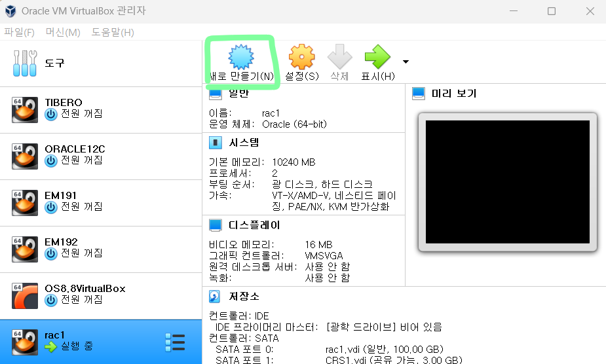Click the Preview (미리 보기) monitor icon

coord(419,94)
